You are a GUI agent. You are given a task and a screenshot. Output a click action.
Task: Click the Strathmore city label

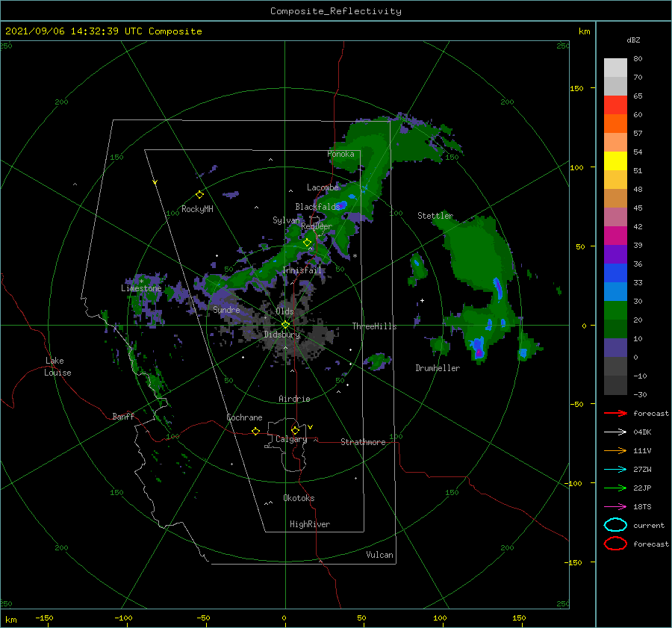363,442
